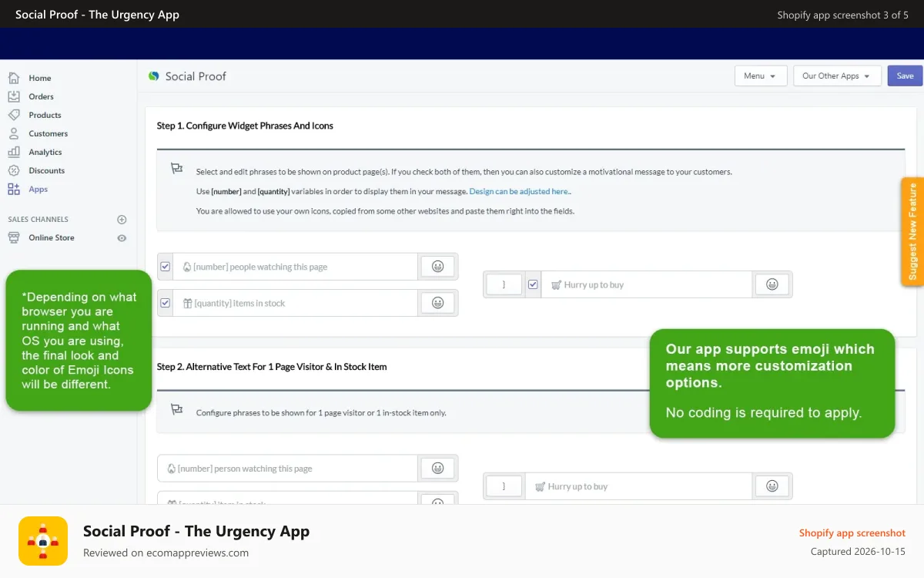
Task: Open Home in the sidebar
Action: click(39, 78)
